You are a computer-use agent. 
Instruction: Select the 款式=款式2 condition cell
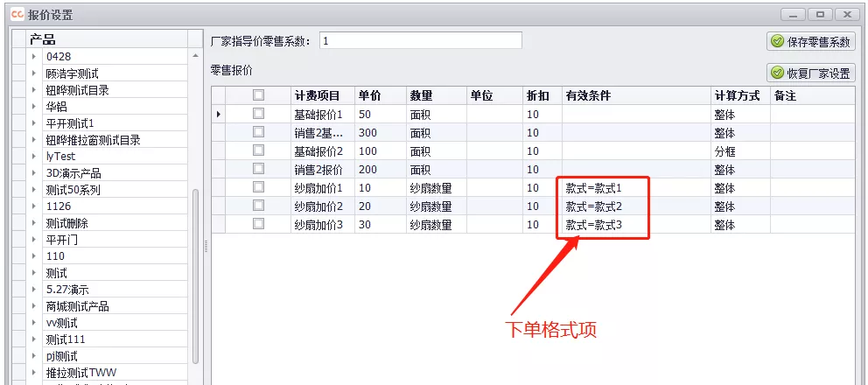593,206
